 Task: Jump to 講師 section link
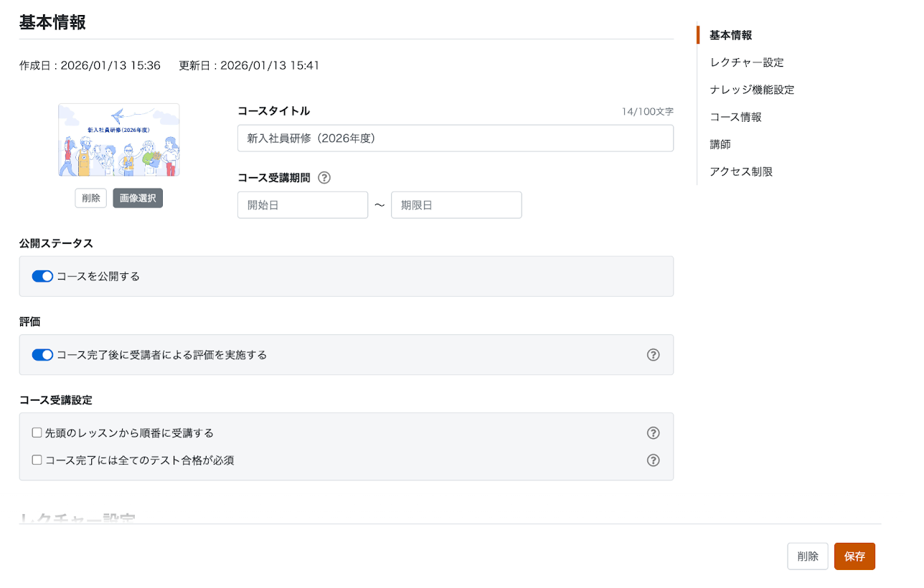coord(720,144)
